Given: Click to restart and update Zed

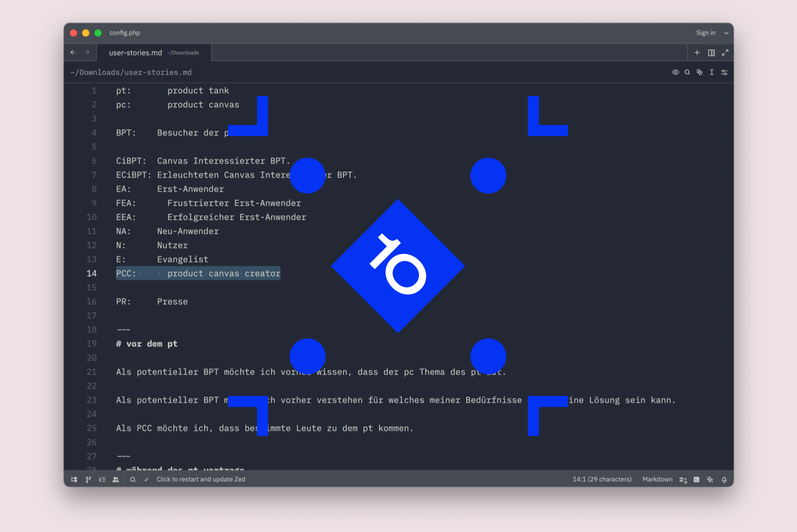Looking at the screenshot, I should point(201,480).
